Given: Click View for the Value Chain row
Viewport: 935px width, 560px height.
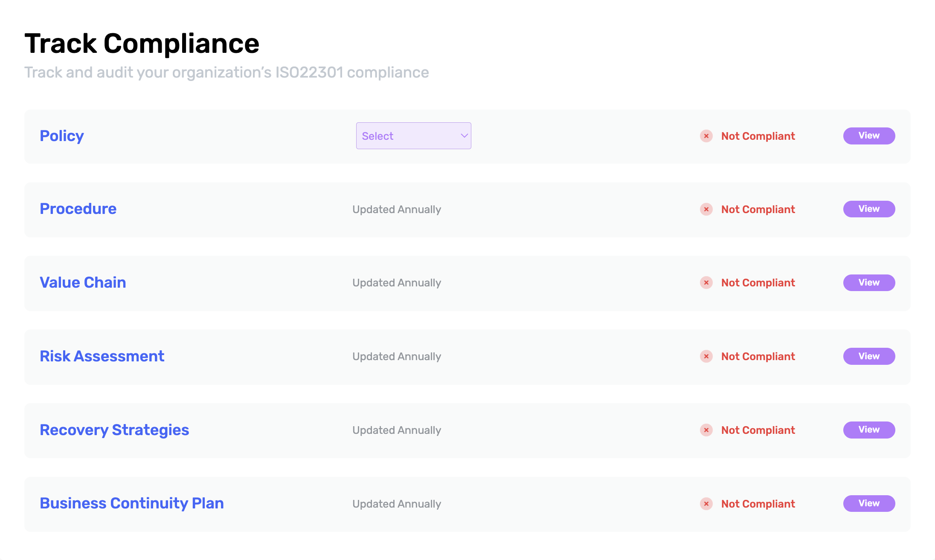Looking at the screenshot, I should [x=869, y=283].
